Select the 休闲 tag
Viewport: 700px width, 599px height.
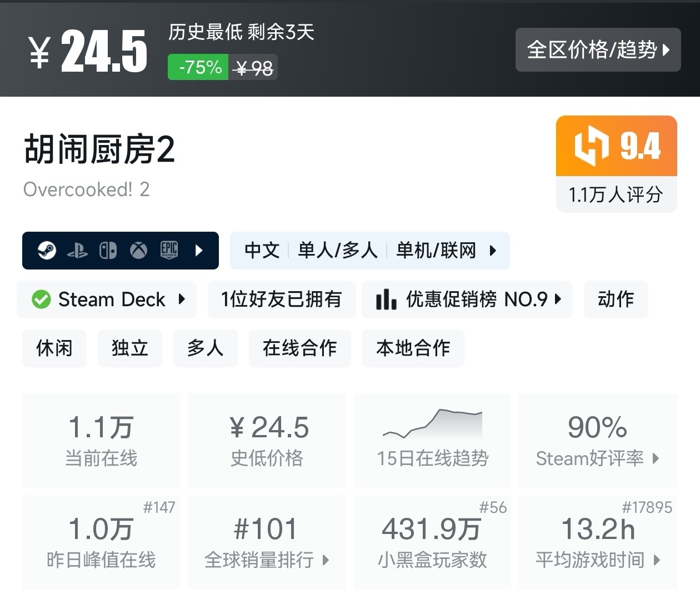(54, 348)
